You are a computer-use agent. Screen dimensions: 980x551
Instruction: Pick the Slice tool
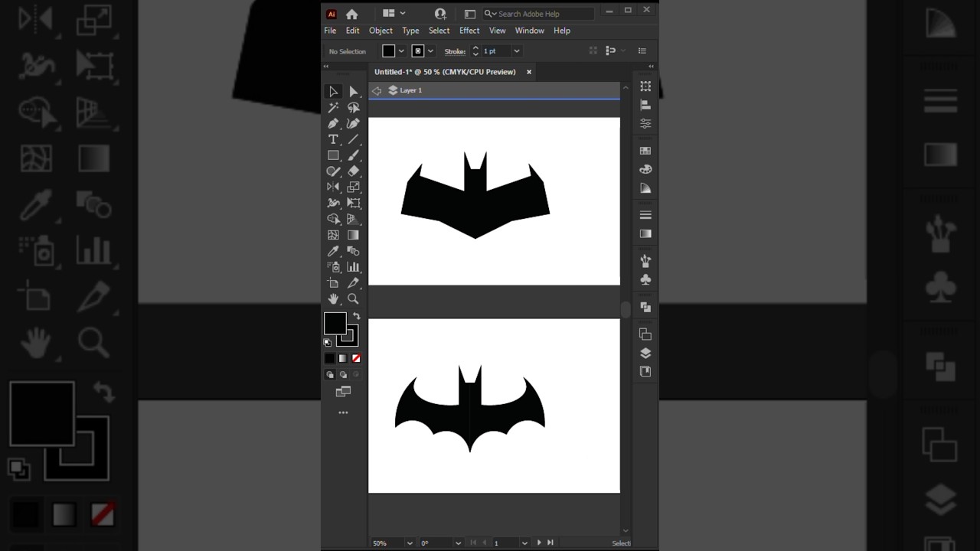coord(353,283)
